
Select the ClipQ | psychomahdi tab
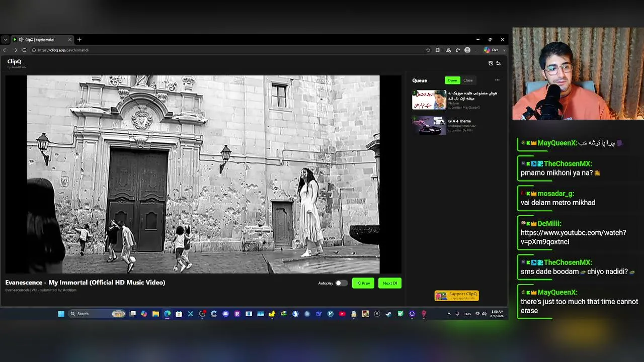42,39
